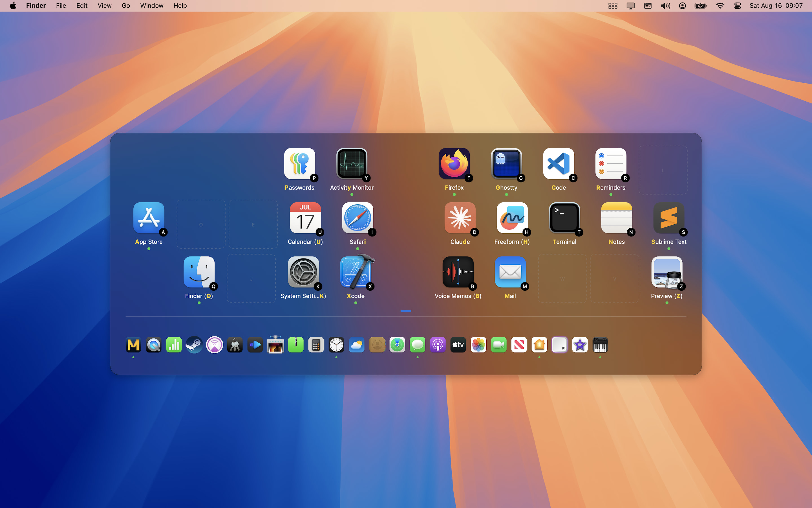
Task: Open the Calculator icon in bottom row
Action: 316,345
